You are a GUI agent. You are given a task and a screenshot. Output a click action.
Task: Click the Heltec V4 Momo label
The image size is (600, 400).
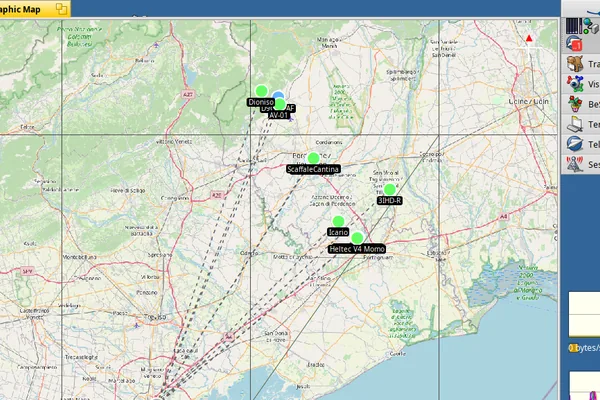[x=357, y=249]
